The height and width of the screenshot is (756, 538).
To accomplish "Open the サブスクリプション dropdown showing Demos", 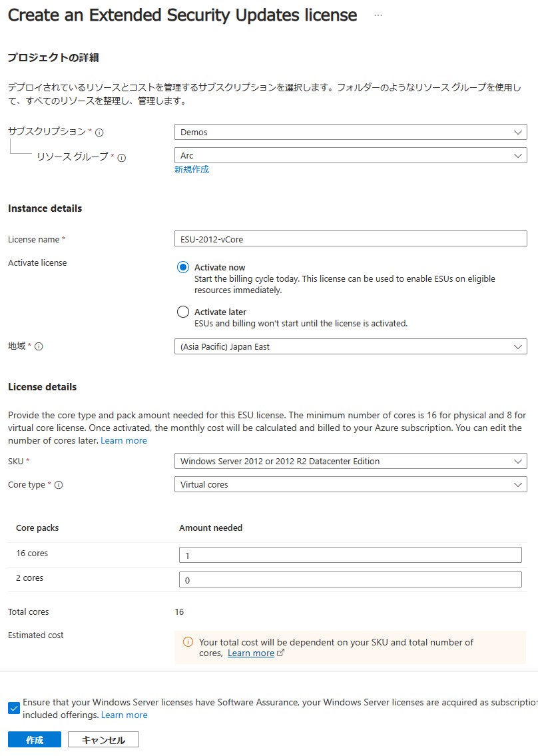I will pos(350,132).
